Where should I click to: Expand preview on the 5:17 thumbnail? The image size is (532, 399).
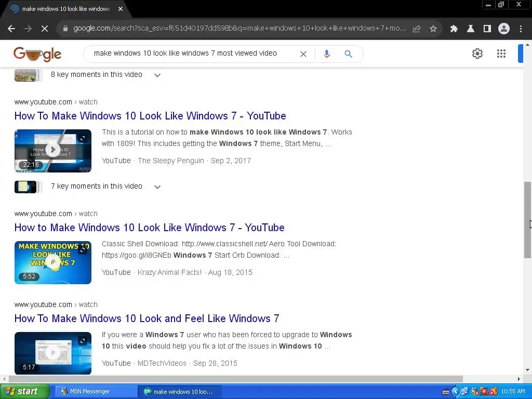pos(83,341)
